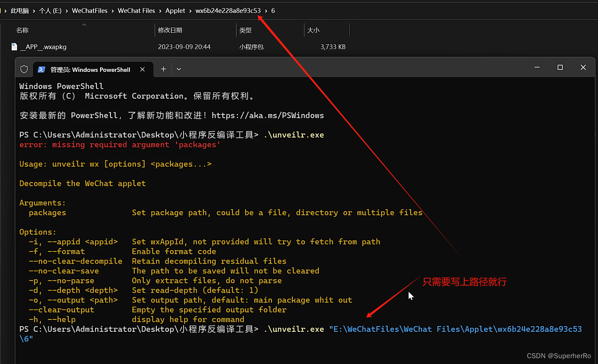Open the https://aka.ms/PSWindows link
The width and height of the screenshot is (598, 364).
(x=268, y=115)
